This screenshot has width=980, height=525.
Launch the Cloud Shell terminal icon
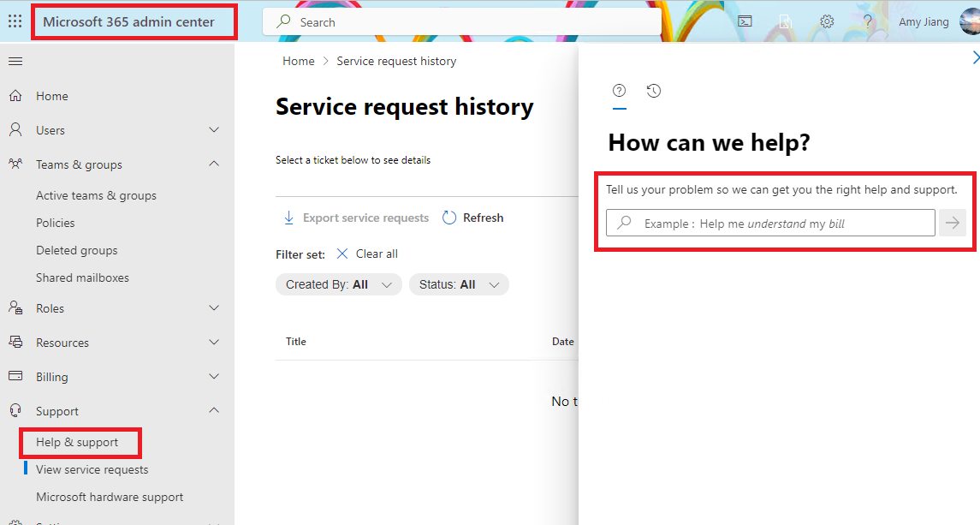(744, 21)
